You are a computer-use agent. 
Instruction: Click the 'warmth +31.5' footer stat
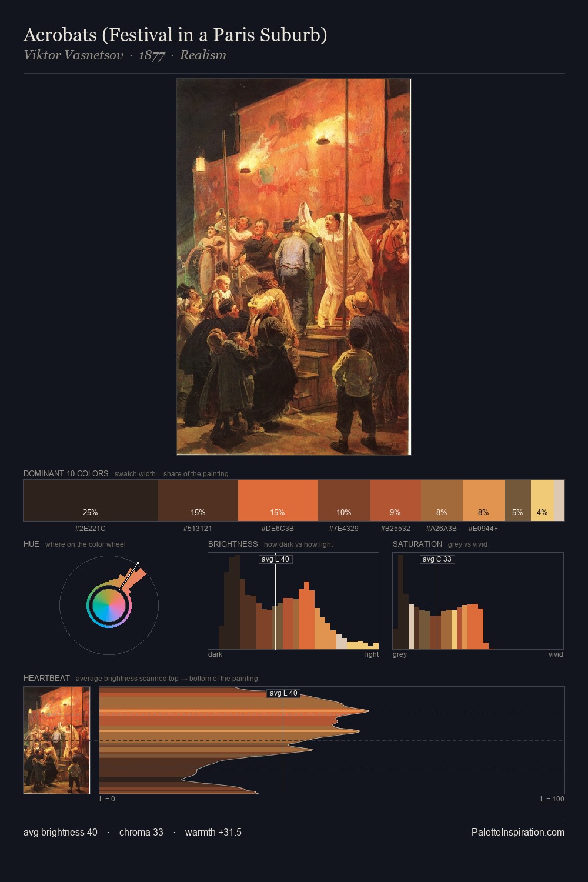(x=213, y=832)
